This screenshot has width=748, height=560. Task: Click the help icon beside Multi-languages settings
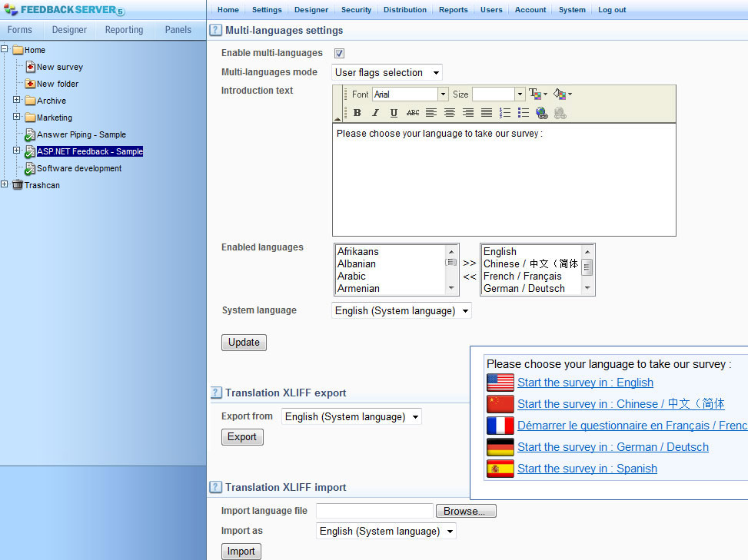pyautogui.click(x=215, y=30)
